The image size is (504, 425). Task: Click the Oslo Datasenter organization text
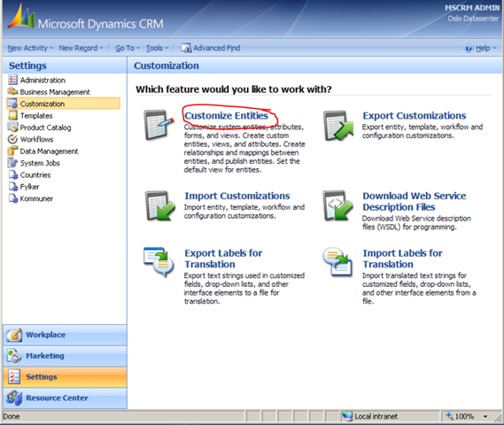473,19
